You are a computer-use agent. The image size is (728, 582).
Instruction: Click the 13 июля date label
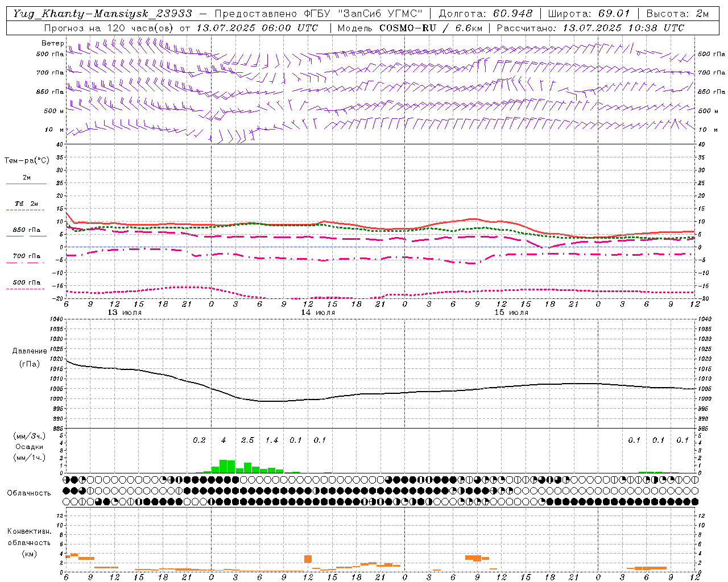coord(125,313)
